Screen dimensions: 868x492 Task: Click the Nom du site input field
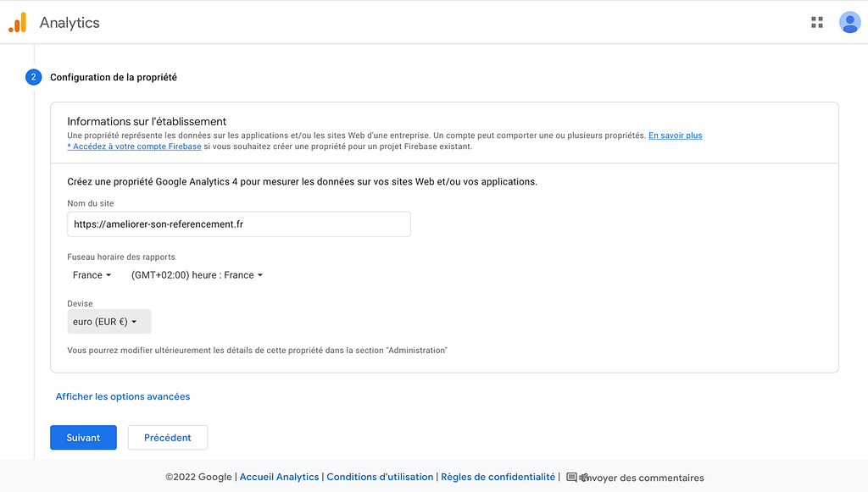coord(239,224)
